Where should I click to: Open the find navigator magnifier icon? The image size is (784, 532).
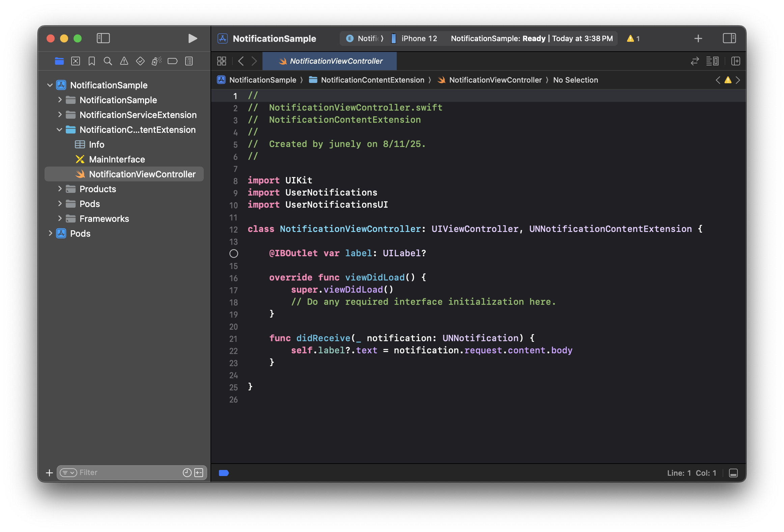pos(108,61)
